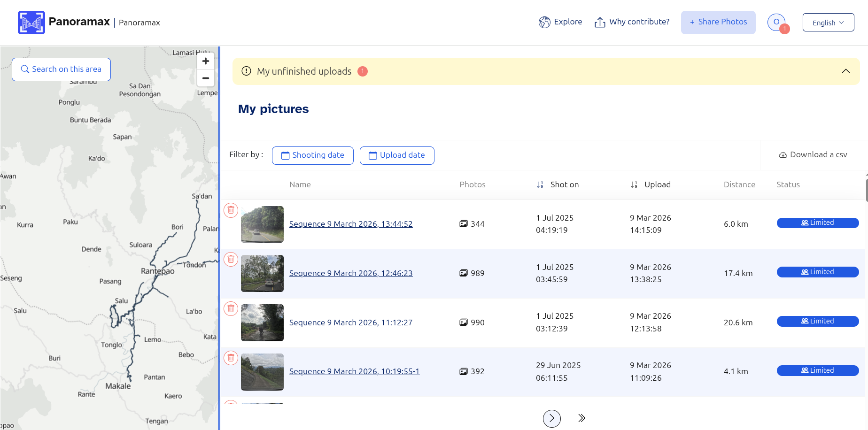Open the Upload date filter
Screen dimensions: 868x430
pos(396,155)
